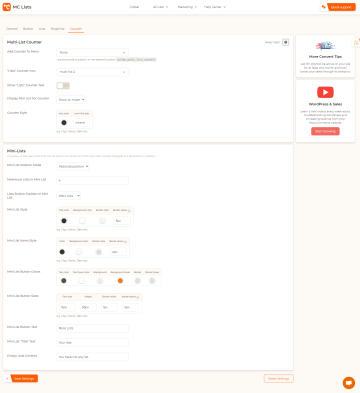Image resolution: width=360 pixels, height=393 pixels.
Task: Switch to the Button tab
Action: [28, 29]
